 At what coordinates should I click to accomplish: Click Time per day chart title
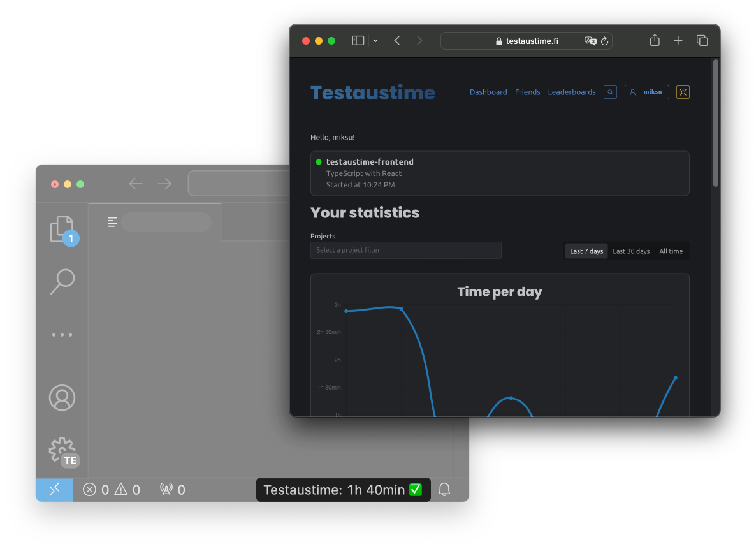[500, 292]
